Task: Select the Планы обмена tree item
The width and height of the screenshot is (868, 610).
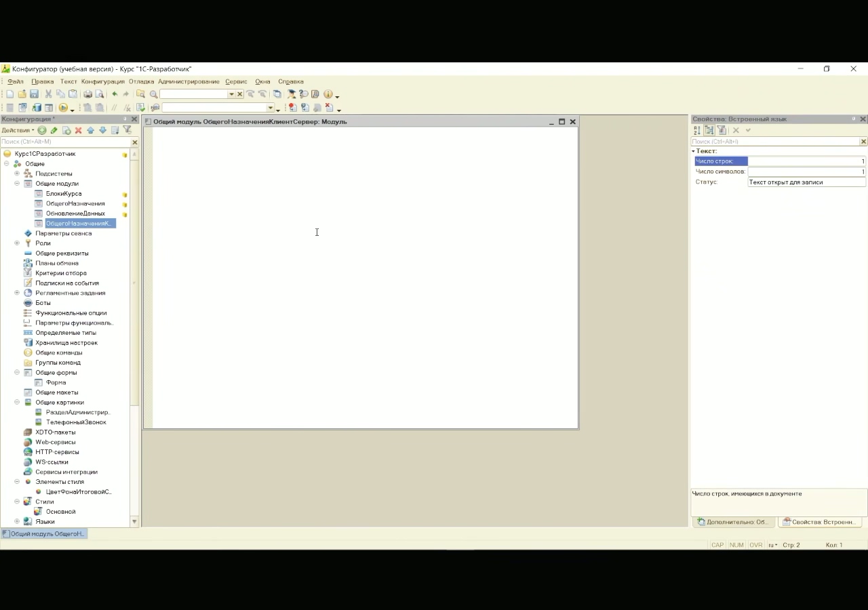Action: pos(57,263)
